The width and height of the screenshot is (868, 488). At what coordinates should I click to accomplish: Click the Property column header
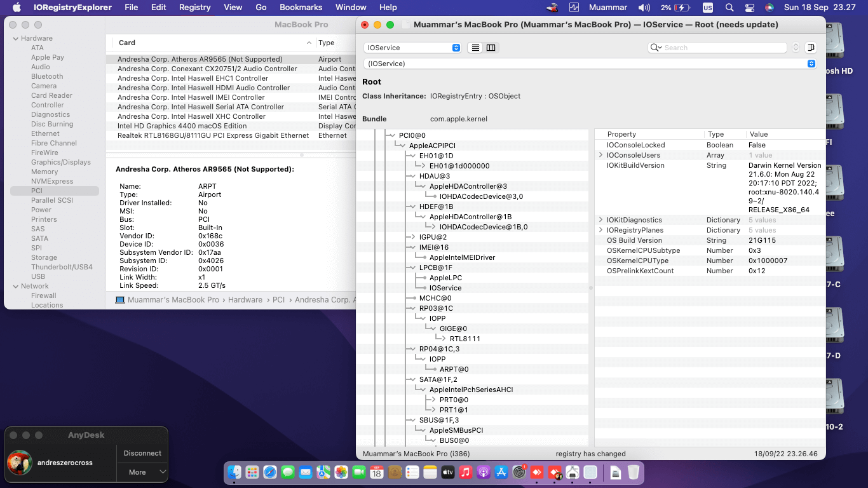pyautogui.click(x=649, y=134)
